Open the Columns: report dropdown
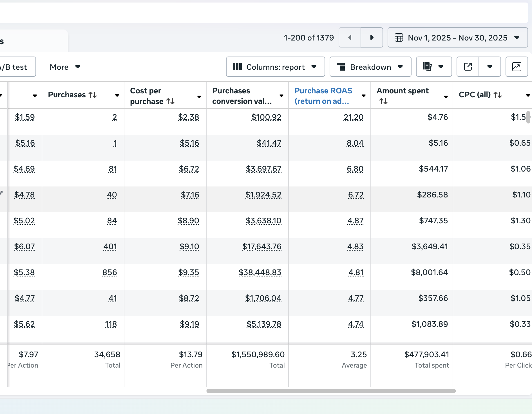Screen dimensions: 532x414 point(275,67)
